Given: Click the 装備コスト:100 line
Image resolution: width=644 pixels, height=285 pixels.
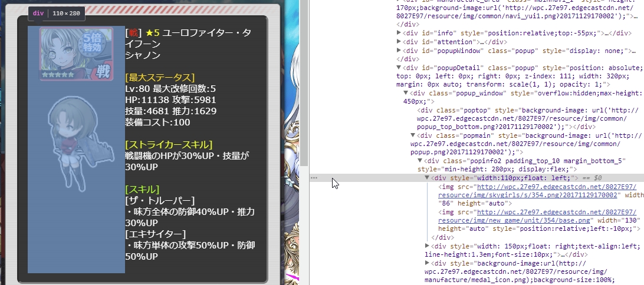Looking at the screenshot, I should pyautogui.click(x=157, y=122).
